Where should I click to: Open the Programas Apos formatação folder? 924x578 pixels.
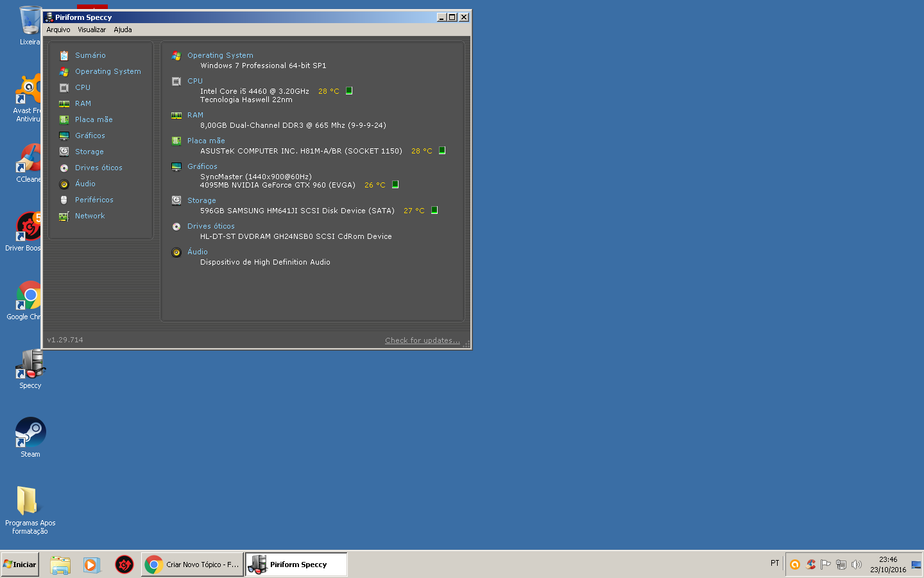pos(30,510)
